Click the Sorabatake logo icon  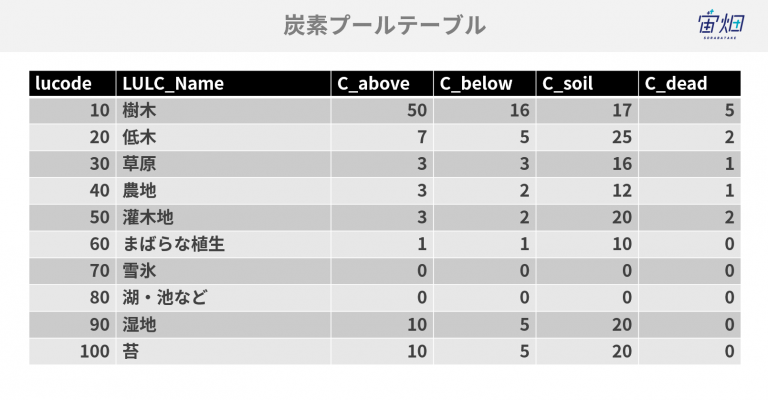pyautogui.click(x=720, y=24)
